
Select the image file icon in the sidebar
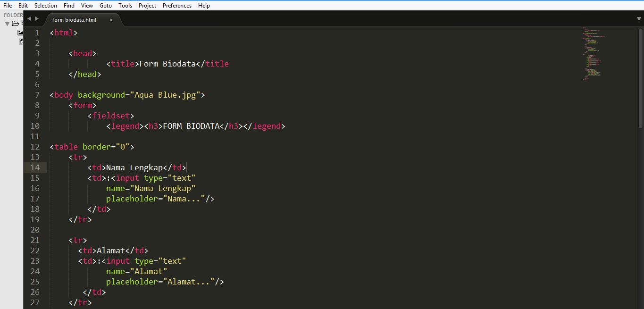coord(20,33)
